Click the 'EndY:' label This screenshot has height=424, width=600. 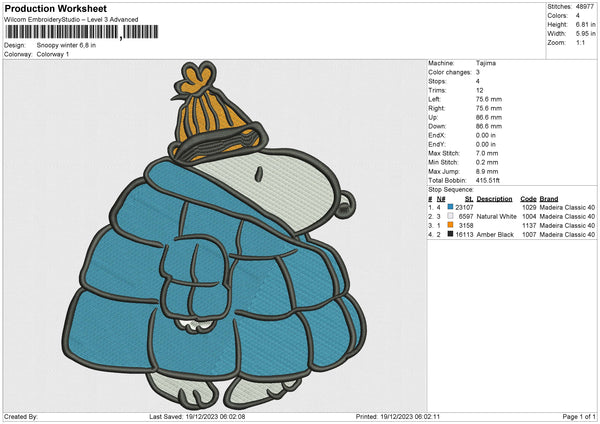click(437, 144)
